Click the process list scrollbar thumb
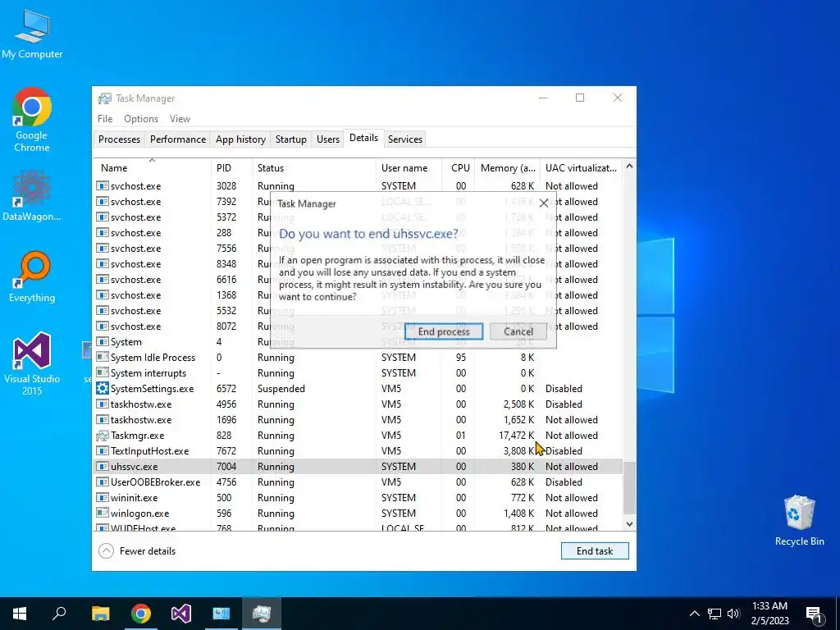This screenshot has width=840, height=630. (629, 487)
